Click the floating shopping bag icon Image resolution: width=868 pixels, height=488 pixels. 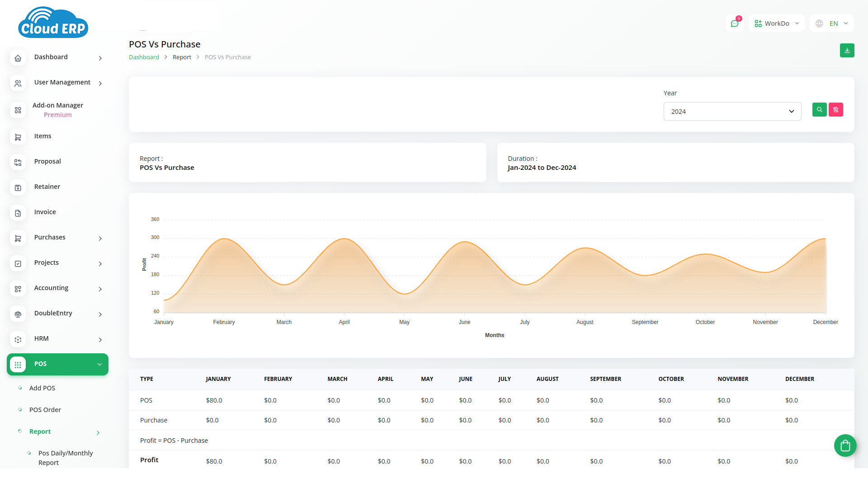pyautogui.click(x=845, y=446)
